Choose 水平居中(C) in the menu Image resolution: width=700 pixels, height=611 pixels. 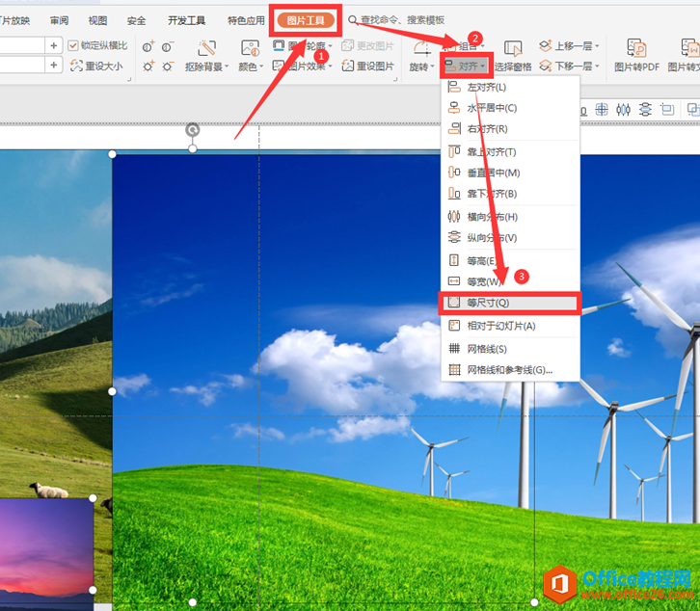(492, 108)
